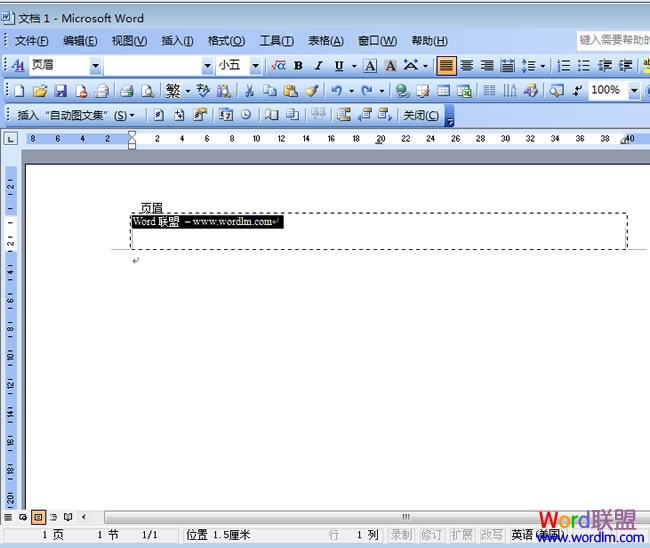650x548 pixels.
Task: Click the Undo arrow icon
Action: [337, 90]
